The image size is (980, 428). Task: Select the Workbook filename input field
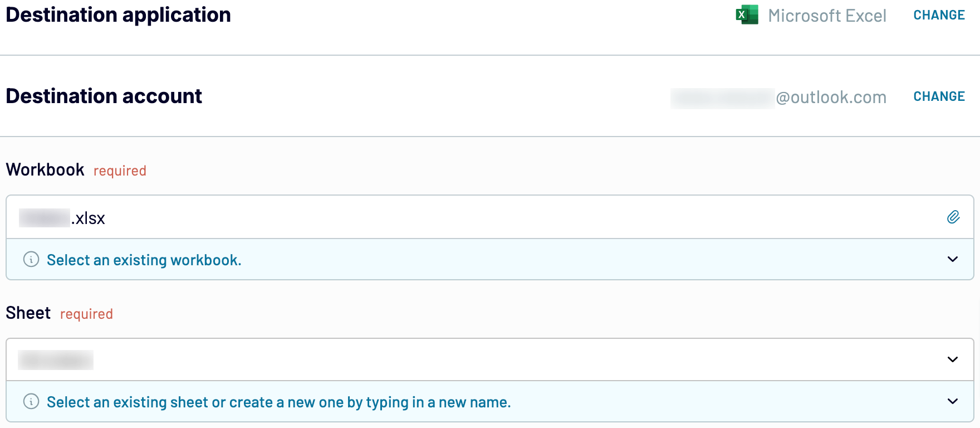(223, 218)
